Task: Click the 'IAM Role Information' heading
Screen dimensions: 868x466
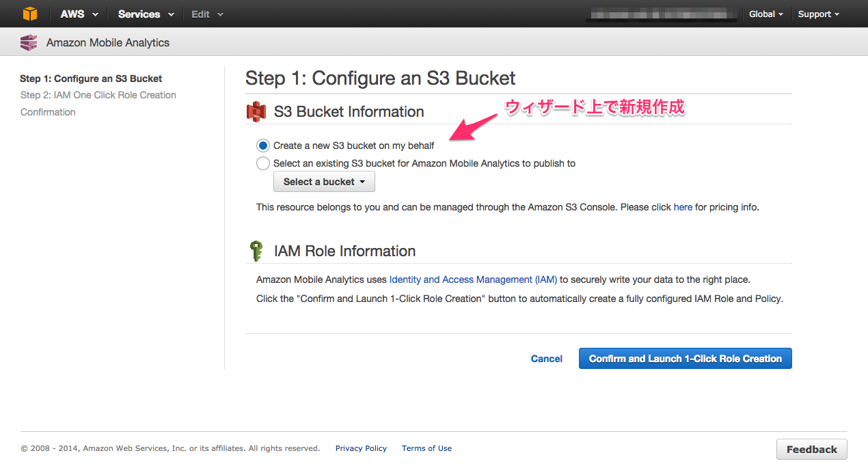Action: click(x=344, y=251)
